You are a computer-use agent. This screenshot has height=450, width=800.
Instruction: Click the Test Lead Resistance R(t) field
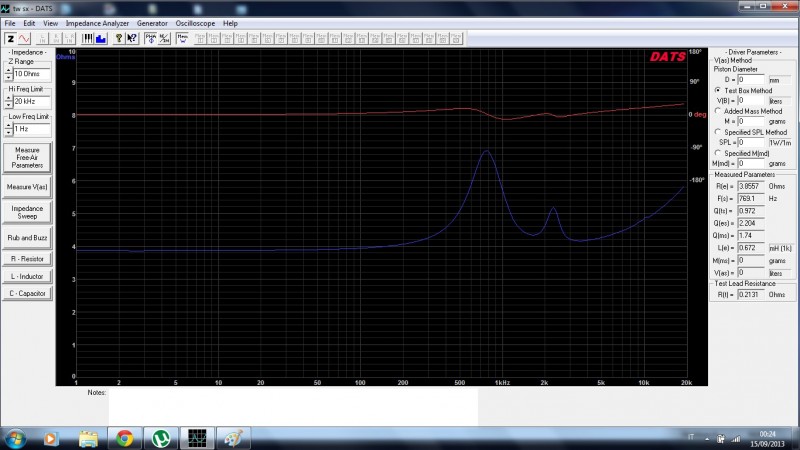(751, 294)
